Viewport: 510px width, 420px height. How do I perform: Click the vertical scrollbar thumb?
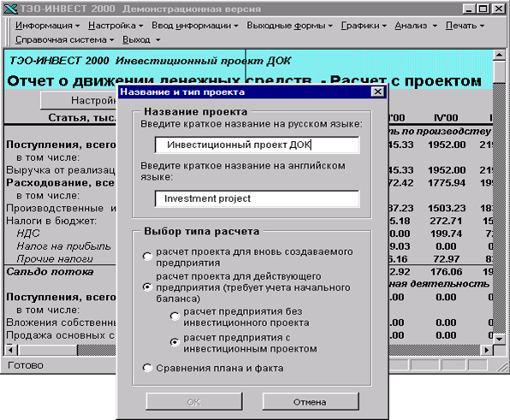pyautogui.click(x=499, y=72)
